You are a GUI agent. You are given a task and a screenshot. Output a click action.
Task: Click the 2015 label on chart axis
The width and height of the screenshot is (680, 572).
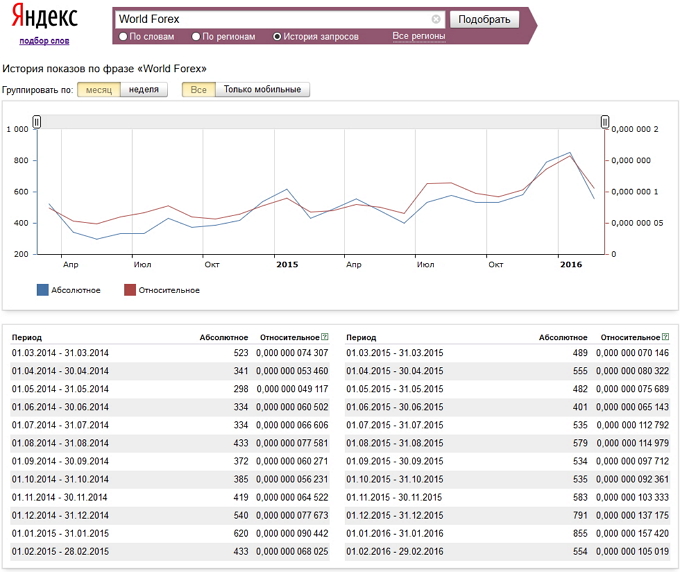pyautogui.click(x=287, y=265)
